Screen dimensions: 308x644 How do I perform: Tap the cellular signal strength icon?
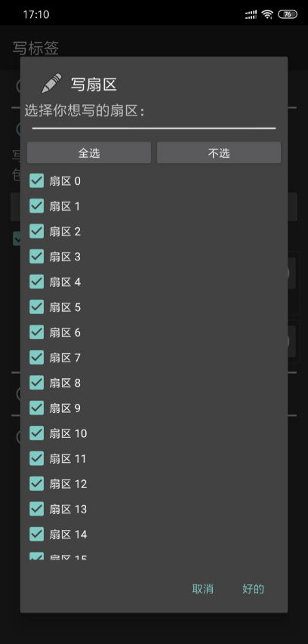251,15
